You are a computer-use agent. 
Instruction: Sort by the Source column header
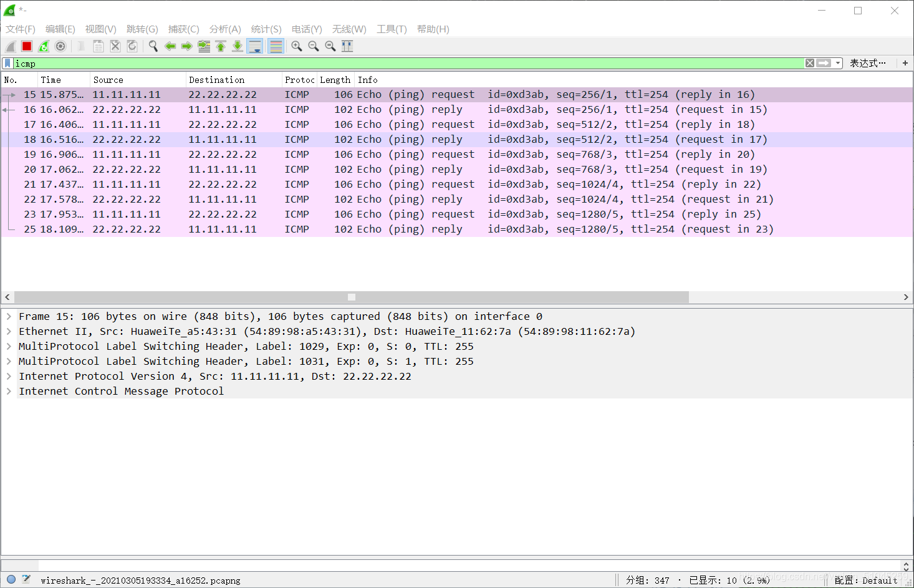click(x=138, y=80)
